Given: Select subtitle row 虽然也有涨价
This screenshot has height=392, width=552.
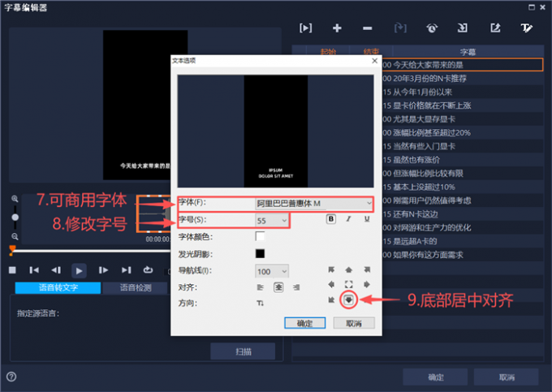Looking at the screenshot, I should pos(463,160).
